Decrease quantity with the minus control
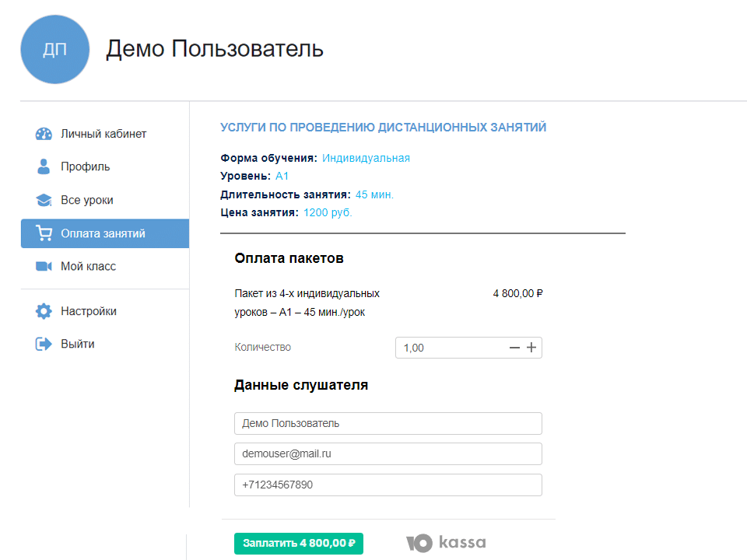The height and width of the screenshot is (560, 747). (514, 348)
